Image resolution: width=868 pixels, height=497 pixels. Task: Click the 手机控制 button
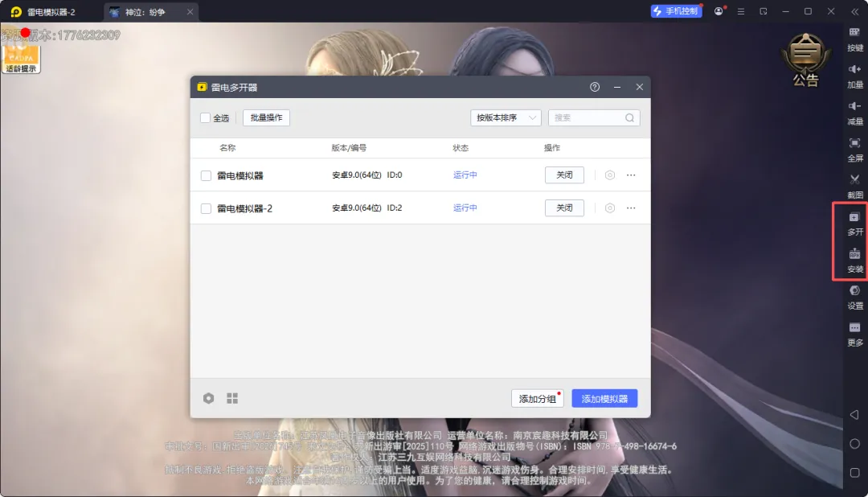(x=677, y=11)
